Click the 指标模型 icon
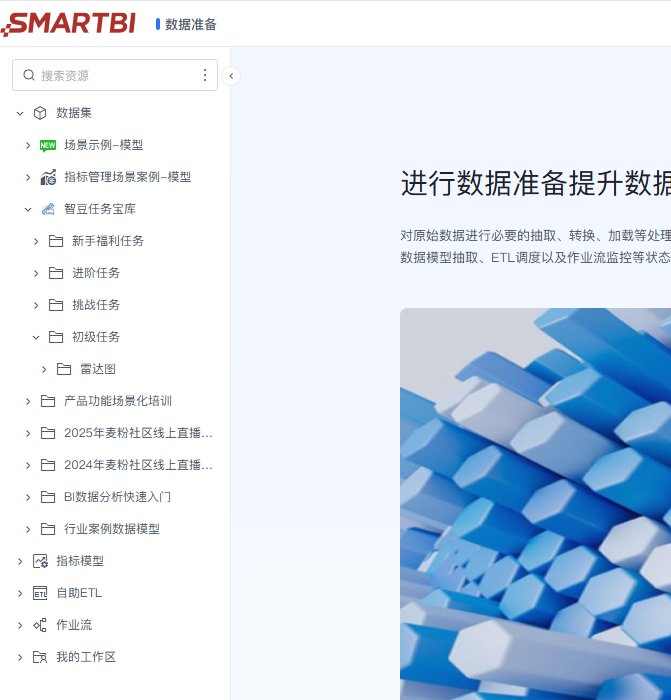The width and height of the screenshot is (671, 700). 40,561
